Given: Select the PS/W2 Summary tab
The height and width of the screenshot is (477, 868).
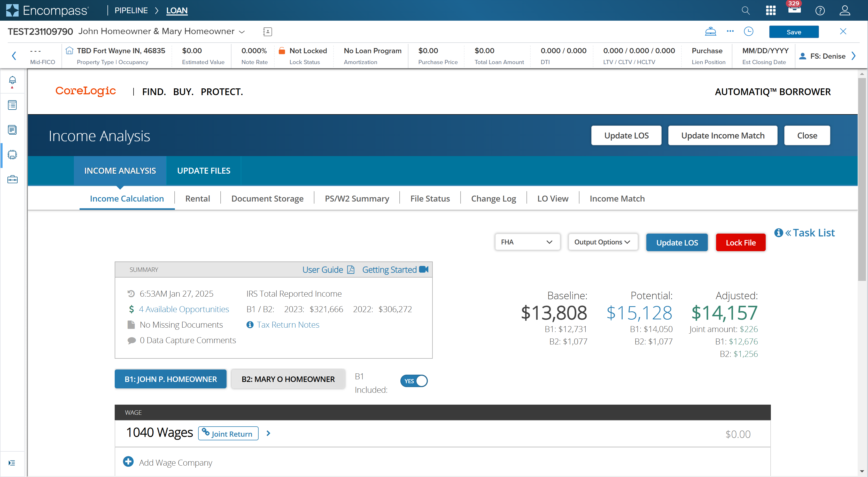Looking at the screenshot, I should click(357, 198).
